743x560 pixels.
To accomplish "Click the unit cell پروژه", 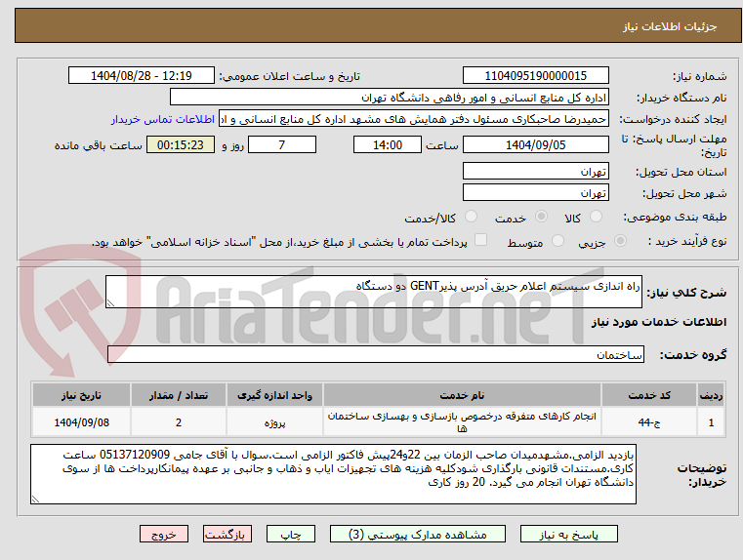I will point(274,422).
